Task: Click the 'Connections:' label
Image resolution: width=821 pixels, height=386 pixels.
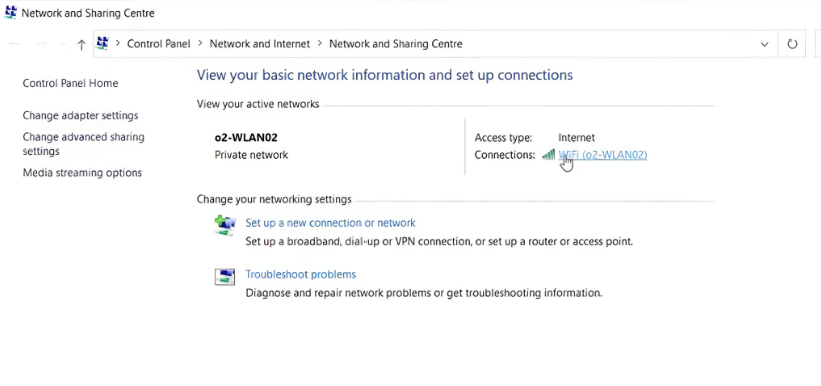Action: (x=505, y=155)
